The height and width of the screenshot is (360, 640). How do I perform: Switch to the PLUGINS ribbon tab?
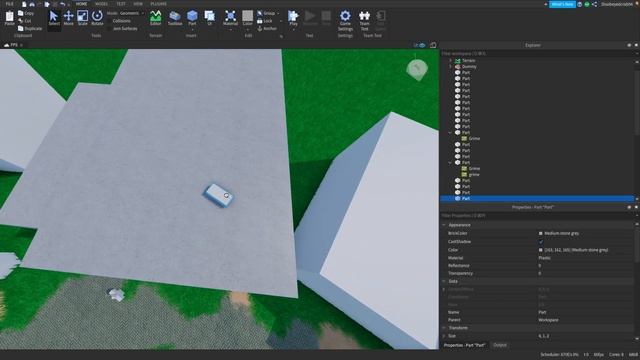tap(158, 4)
